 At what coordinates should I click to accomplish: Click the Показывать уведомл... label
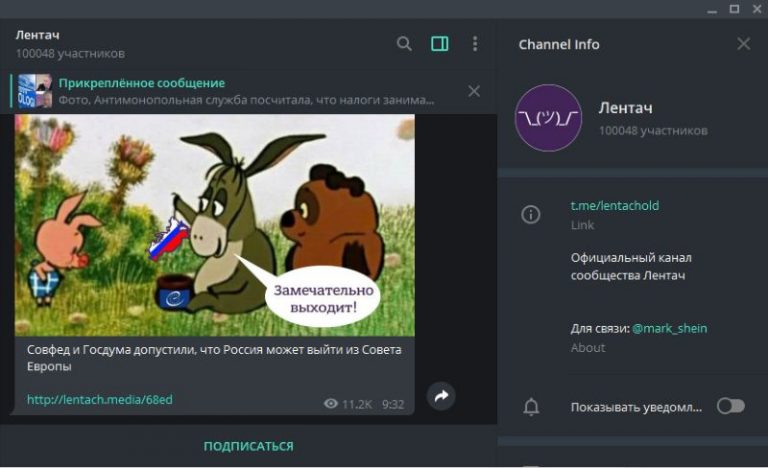tap(636, 407)
